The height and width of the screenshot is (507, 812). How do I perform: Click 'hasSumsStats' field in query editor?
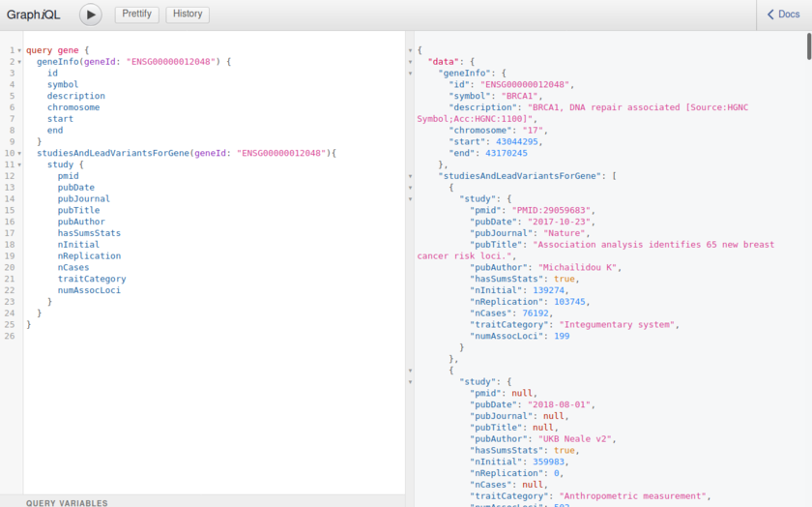point(89,233)
